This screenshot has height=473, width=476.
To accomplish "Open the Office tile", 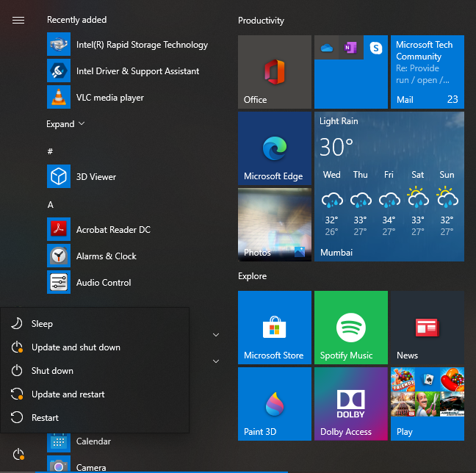I will pyautogui.click(x=275, y=72).
